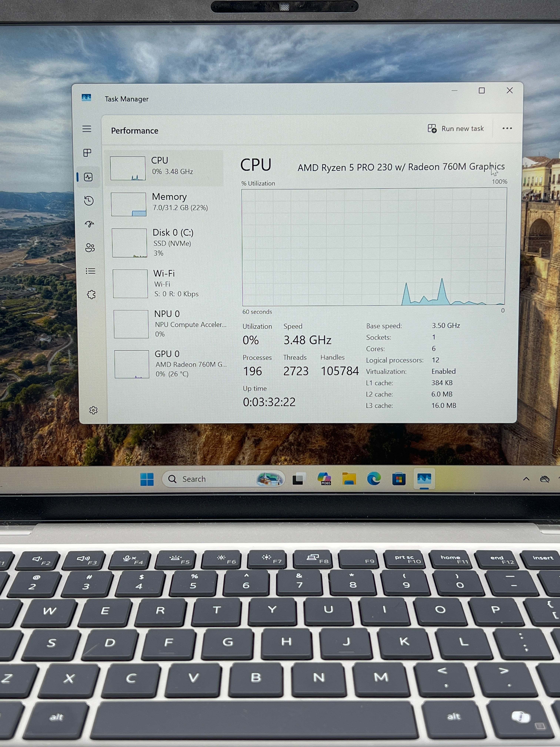Click the Base speed 3.50 GHz value

tap(446, 326)
